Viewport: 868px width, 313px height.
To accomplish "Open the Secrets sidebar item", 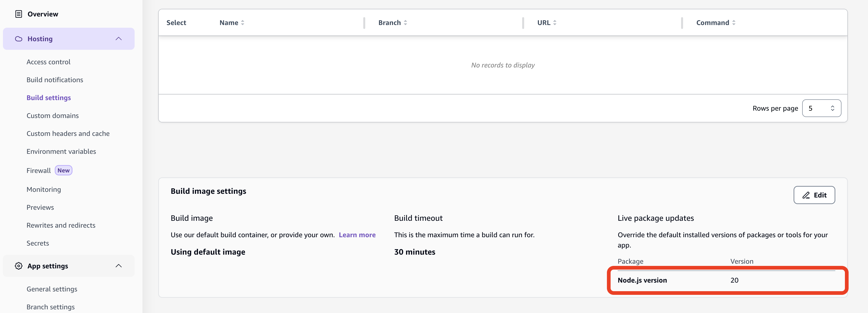I will [38, 243].
